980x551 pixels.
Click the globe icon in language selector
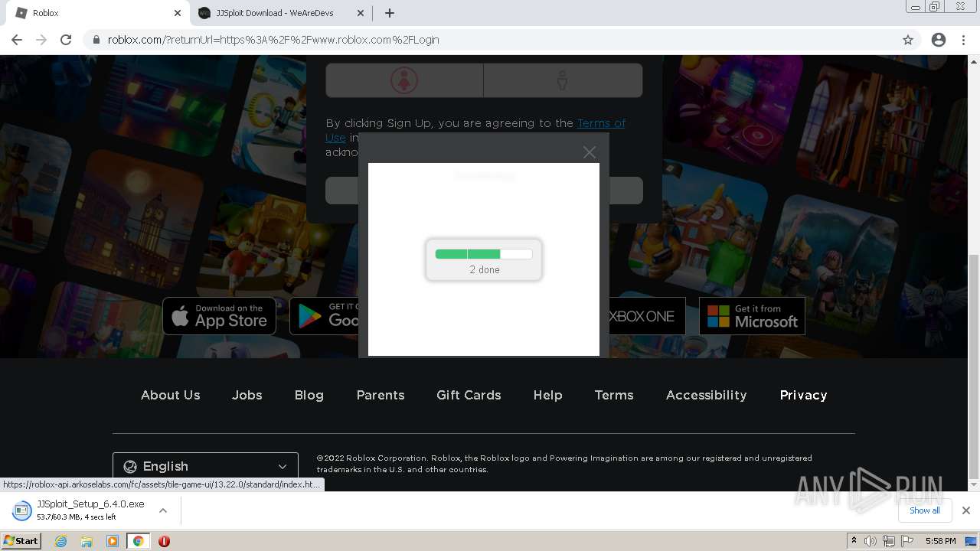click(130, 466)
